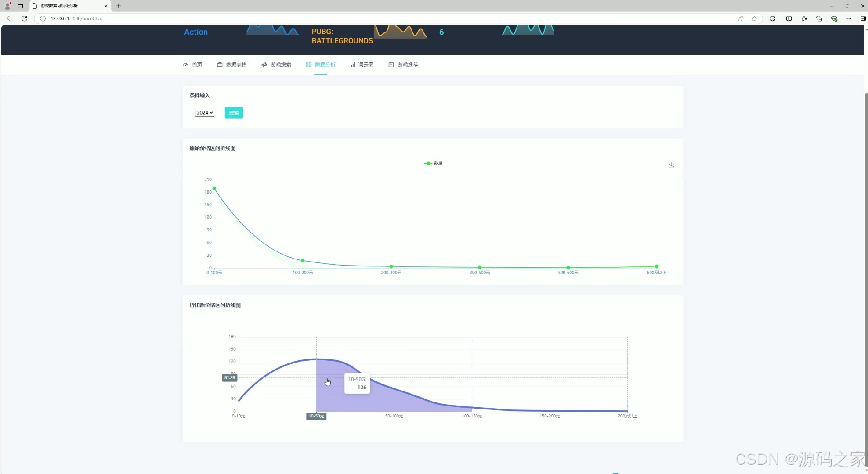The image size is (868, 474).
Task: Switch to the 词云图 nav tab
Action: [x=362, y=65]
